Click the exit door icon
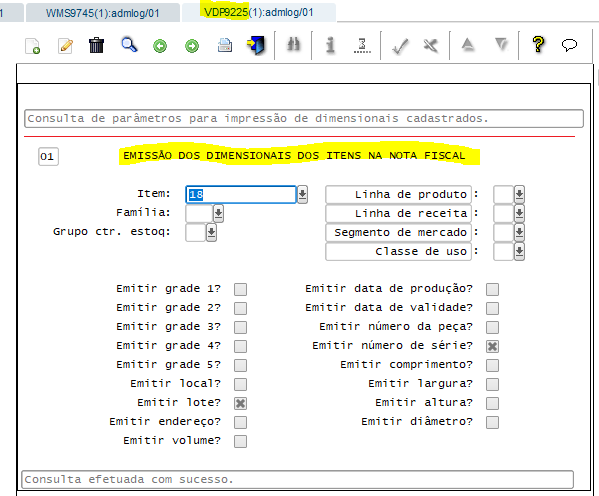 pyautogui.click(x=256, y=45)
